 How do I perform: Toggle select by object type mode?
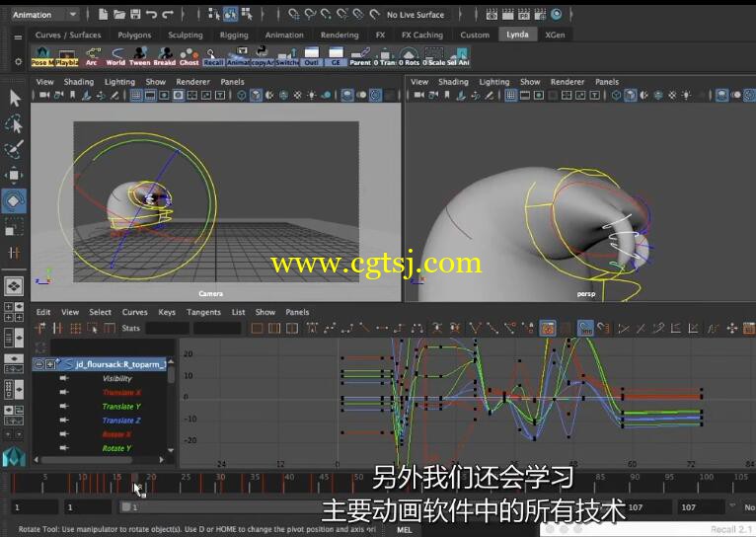pos(230,15)
